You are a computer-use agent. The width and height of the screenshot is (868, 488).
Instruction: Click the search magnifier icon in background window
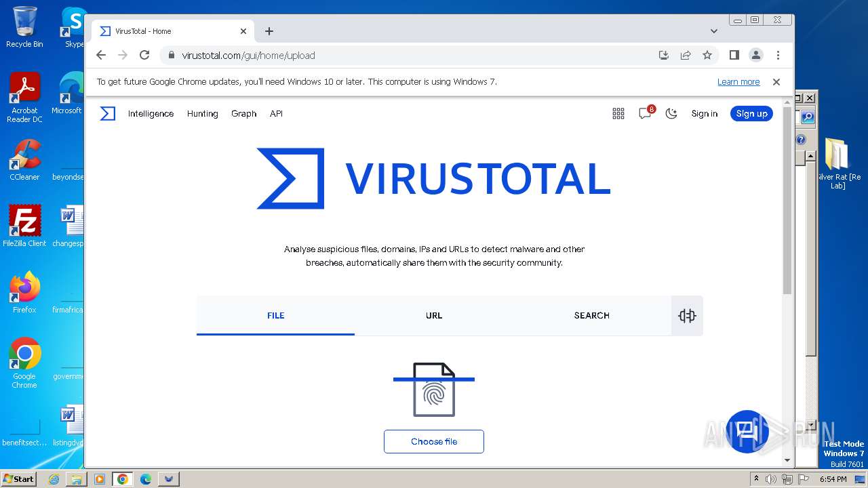coord(808,117)
